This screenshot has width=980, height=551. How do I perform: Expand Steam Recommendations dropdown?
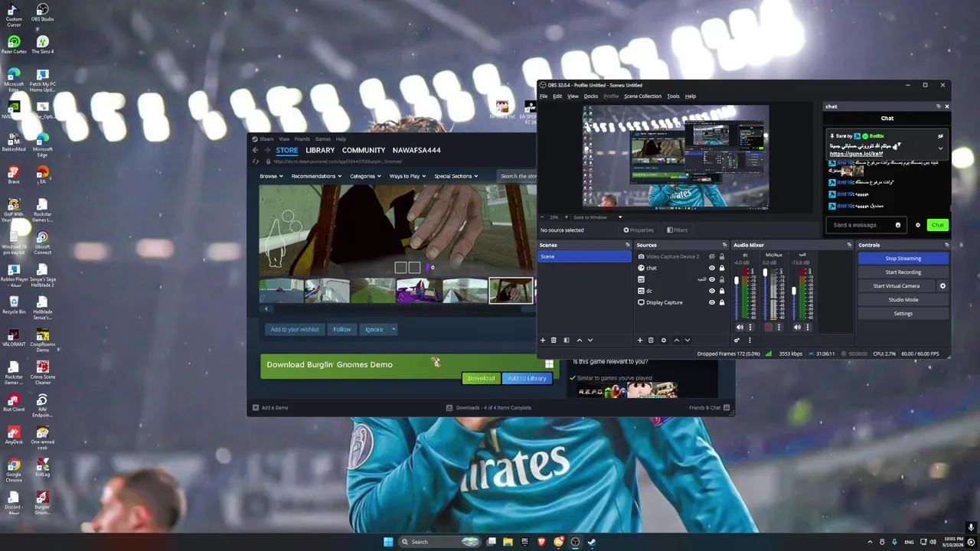click(316, 176)
